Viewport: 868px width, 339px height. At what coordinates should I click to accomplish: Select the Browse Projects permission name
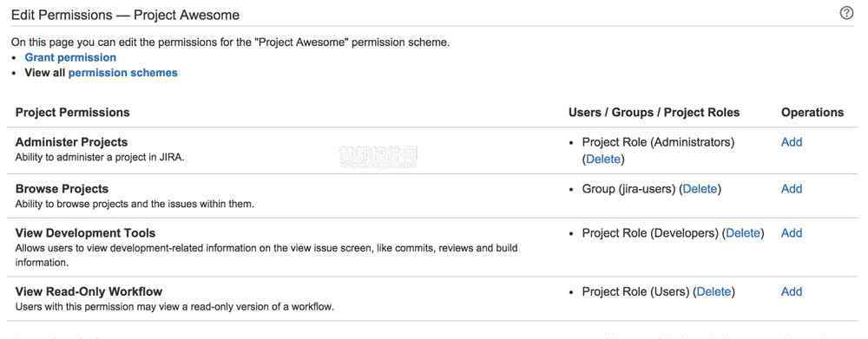tap(62, 189)
